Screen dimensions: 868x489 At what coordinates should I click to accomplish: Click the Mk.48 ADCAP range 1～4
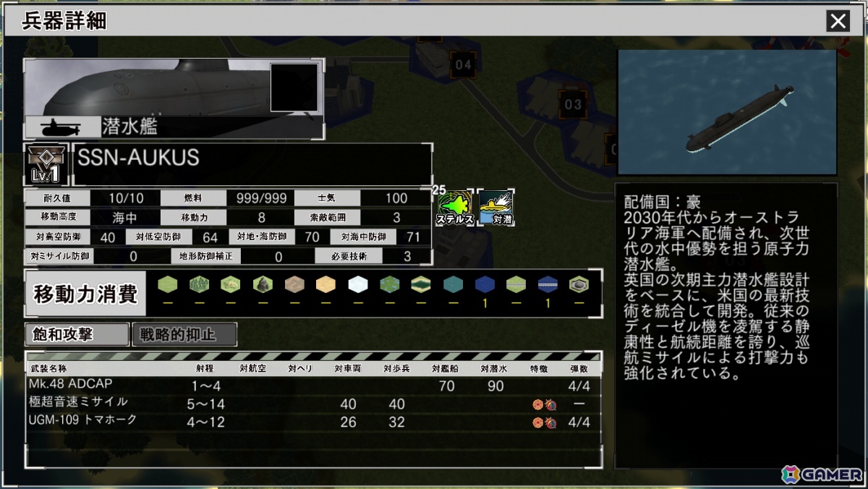point(205,386)
